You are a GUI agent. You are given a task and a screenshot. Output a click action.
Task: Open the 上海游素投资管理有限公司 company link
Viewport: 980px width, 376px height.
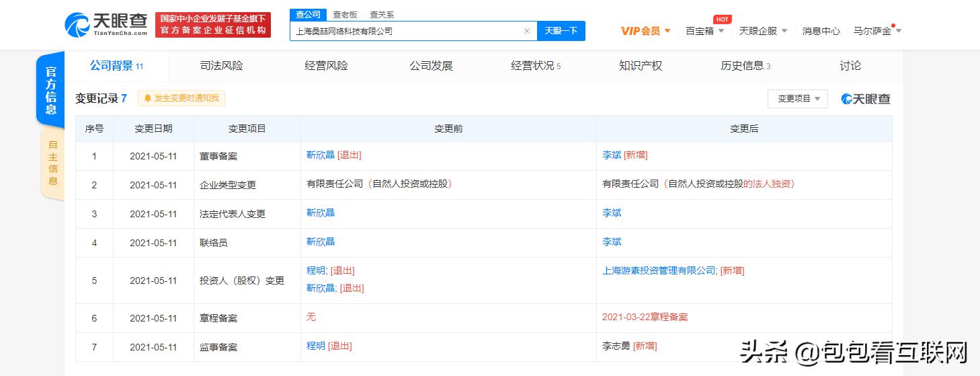pos(659,270)
